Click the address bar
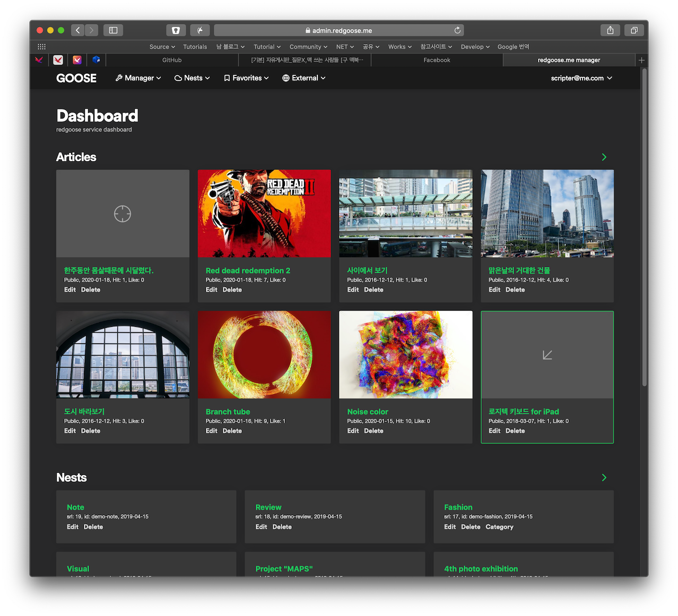The height and width of the screenshot is (616, 678). pos(339,30)
